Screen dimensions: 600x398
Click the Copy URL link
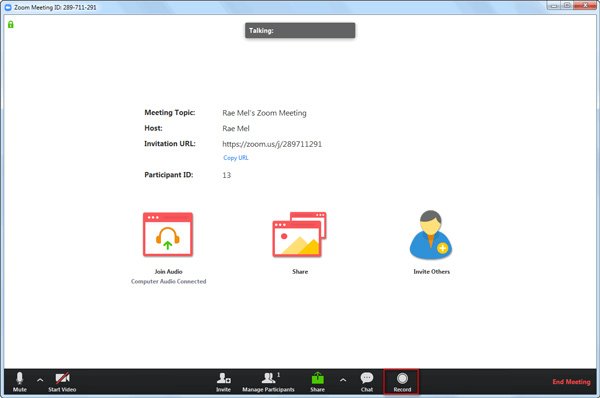click(x=236, y=158)
